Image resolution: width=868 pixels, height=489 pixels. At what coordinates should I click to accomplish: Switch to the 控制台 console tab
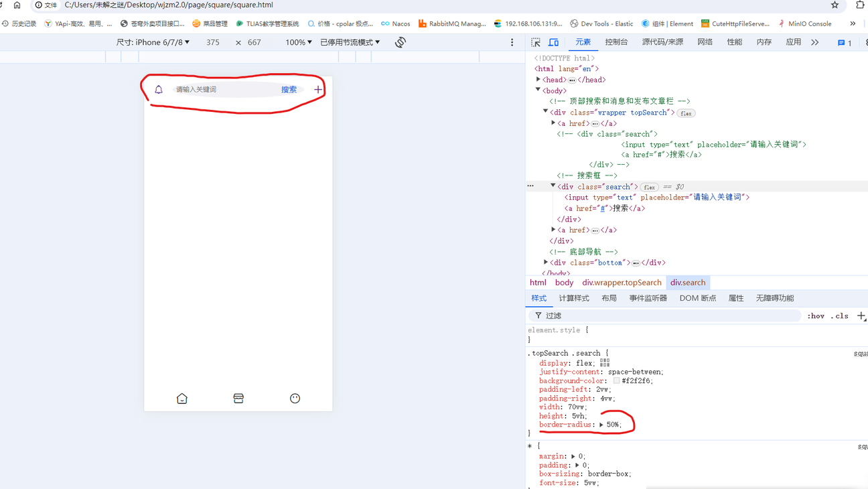(x=616, y=42)
